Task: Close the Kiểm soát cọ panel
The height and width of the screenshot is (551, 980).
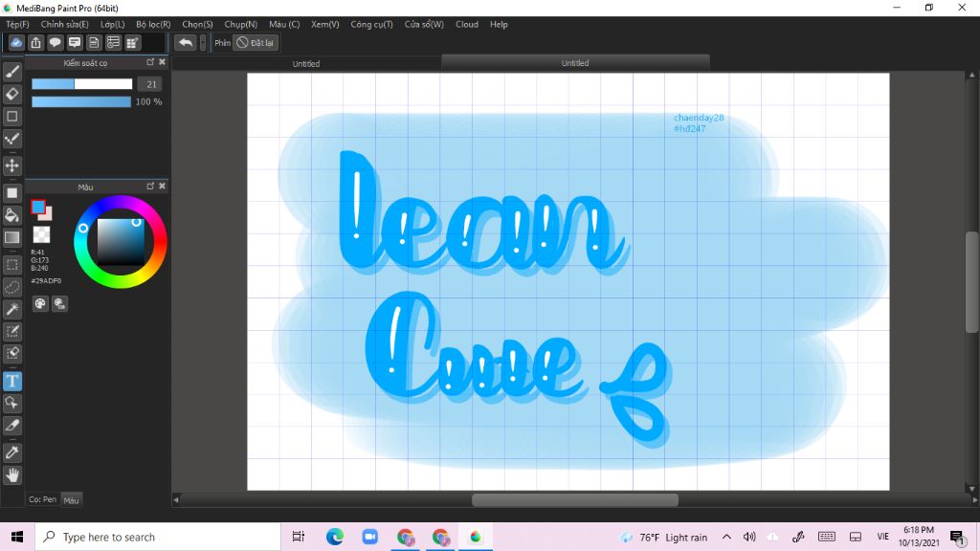Action: tap(162, 62)
